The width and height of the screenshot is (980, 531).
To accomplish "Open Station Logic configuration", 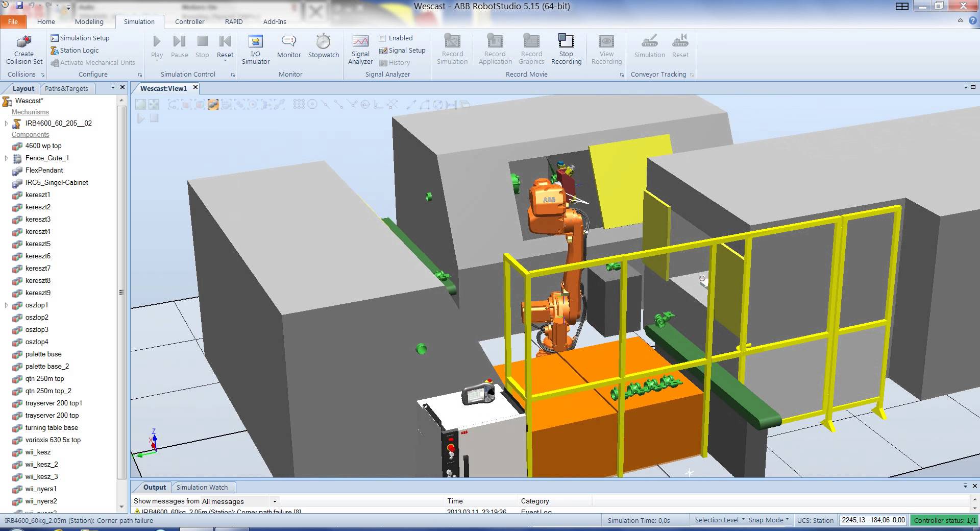I will pyautogui.click(x=79, y=50).
